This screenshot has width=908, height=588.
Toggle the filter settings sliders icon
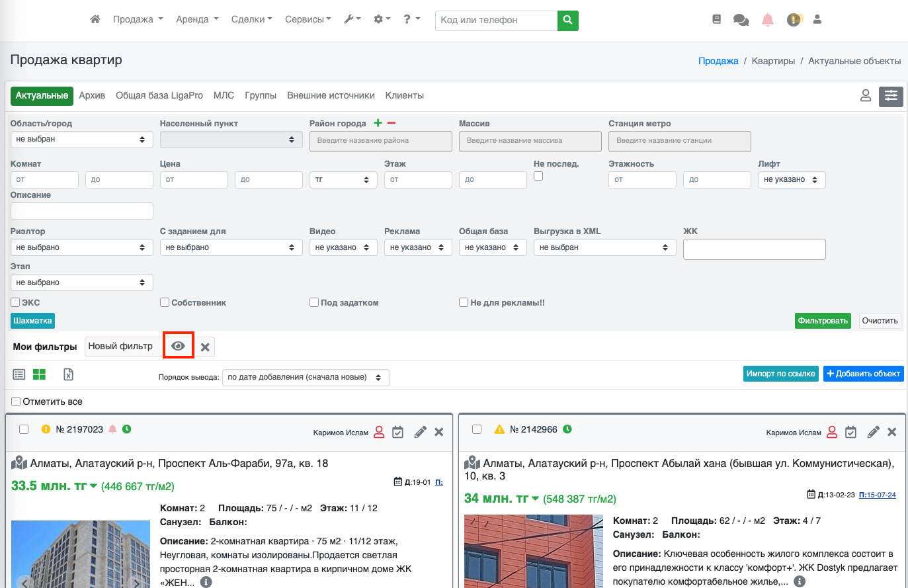click(891, 96)
